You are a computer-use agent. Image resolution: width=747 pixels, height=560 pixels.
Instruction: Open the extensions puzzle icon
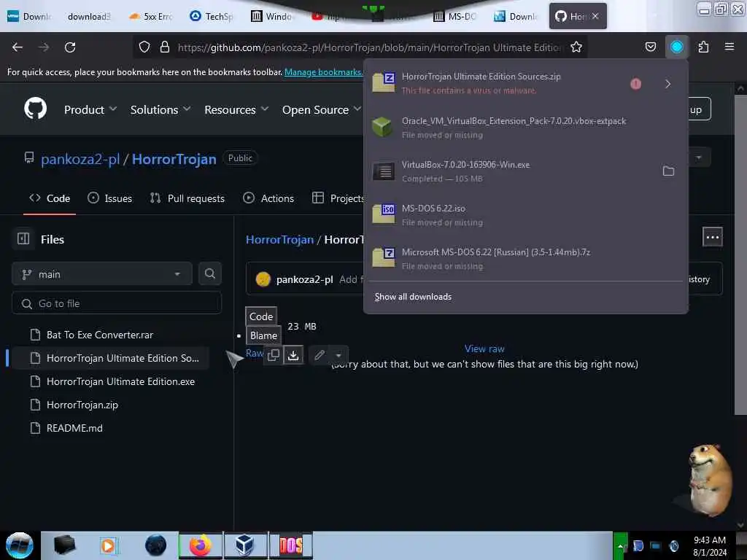(x=703, y=47)
